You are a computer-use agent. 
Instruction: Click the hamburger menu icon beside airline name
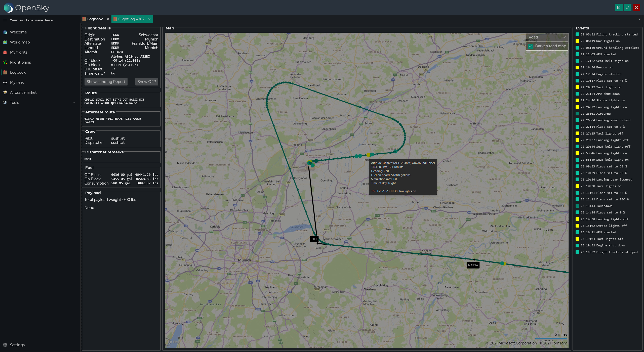pos(5,20)
